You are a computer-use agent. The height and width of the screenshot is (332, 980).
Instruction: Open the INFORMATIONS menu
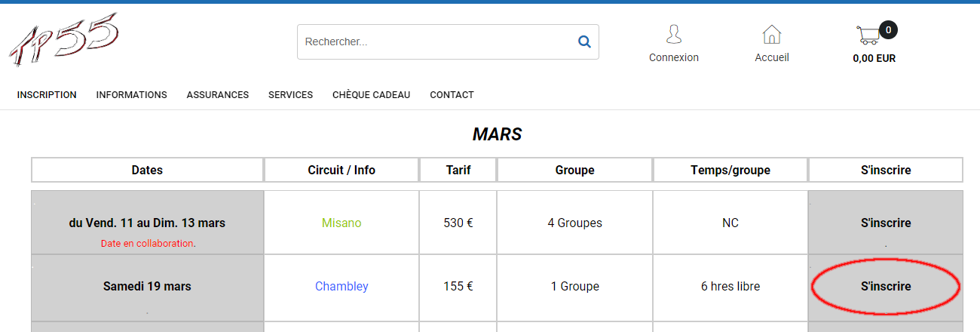132,95
